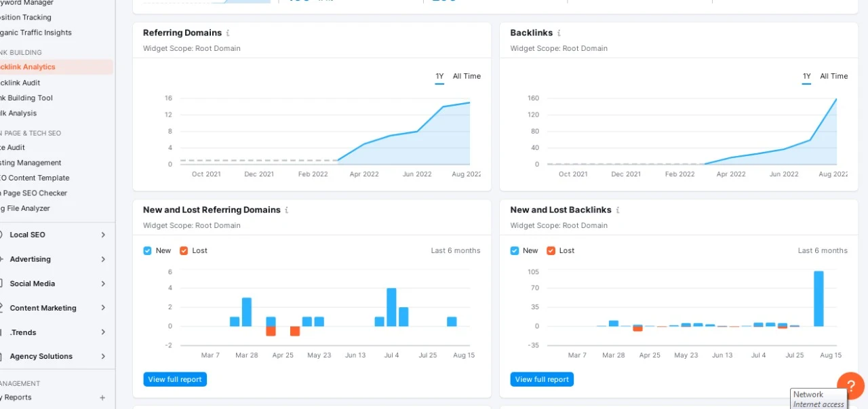
Task: Uncheck Lost in New and Lost Backlinks
Action: pyautogui.click(x=551, y=250)
